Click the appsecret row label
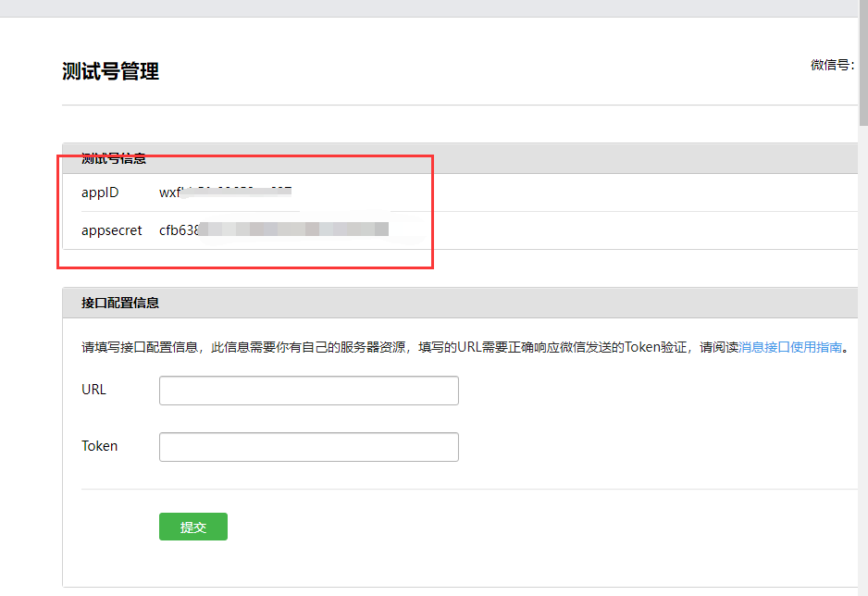The image size is (868, 596). (x=111, y=230)
